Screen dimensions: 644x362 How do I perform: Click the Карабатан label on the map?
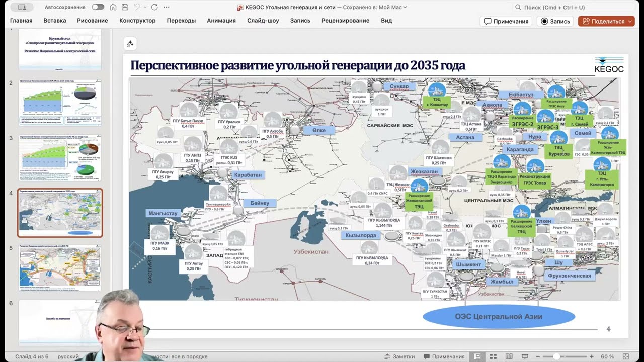pos(248,175)
